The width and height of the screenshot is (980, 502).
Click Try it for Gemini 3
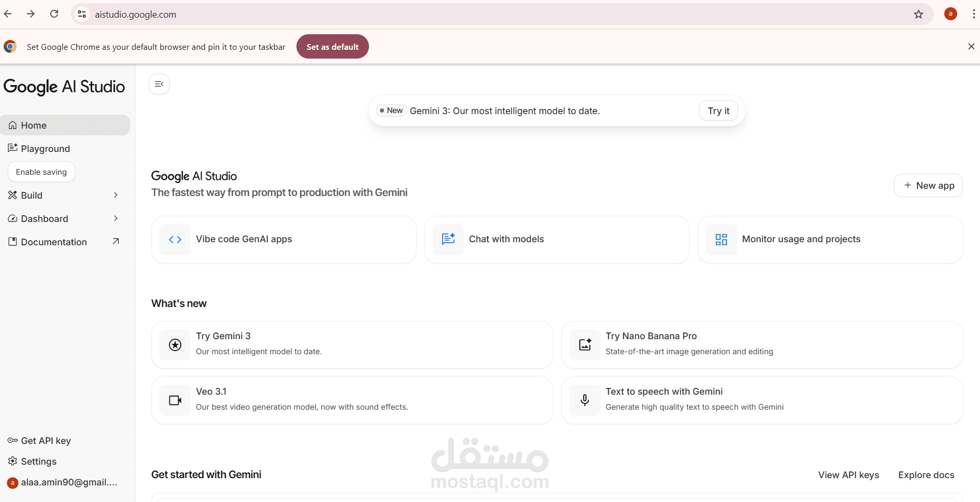point(718,110)
